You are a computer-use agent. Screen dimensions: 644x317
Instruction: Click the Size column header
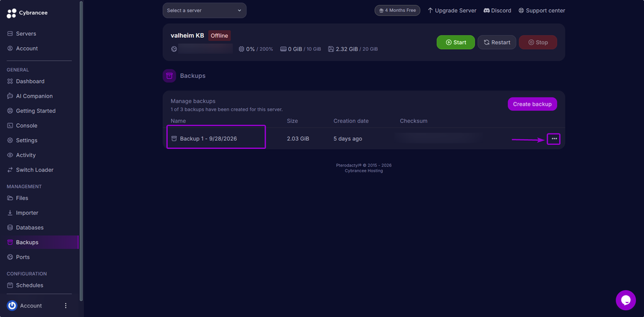pos(292,121)
